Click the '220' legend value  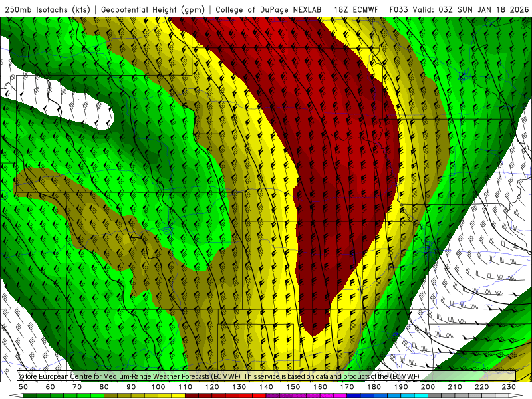pos(482,387)
